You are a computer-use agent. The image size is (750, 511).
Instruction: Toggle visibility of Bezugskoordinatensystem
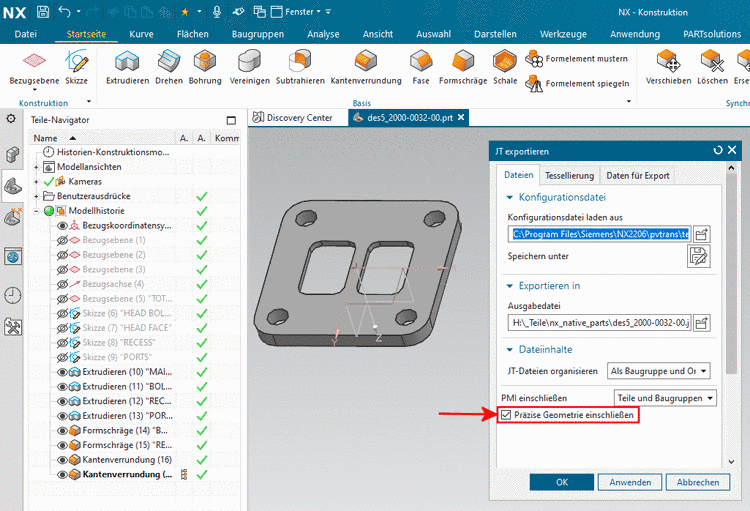(x=62, y=225)
